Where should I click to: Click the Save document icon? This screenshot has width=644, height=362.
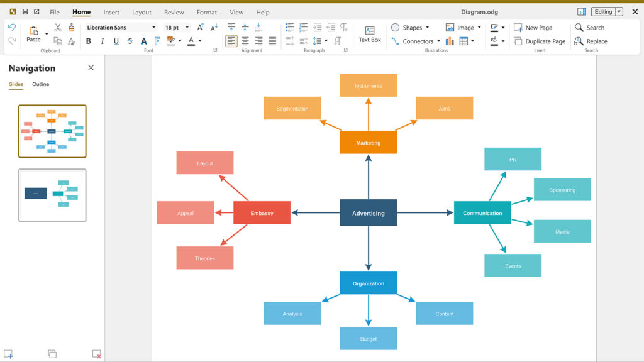click(25, 12)
